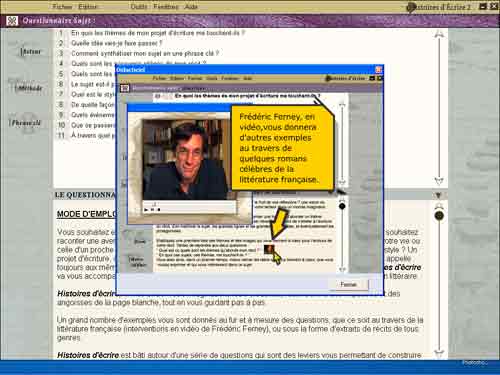This screenshot has width=500, height=375.
Task: Collapse the Le Questionnaire panel with the triangle
Action: pos(438,195)
